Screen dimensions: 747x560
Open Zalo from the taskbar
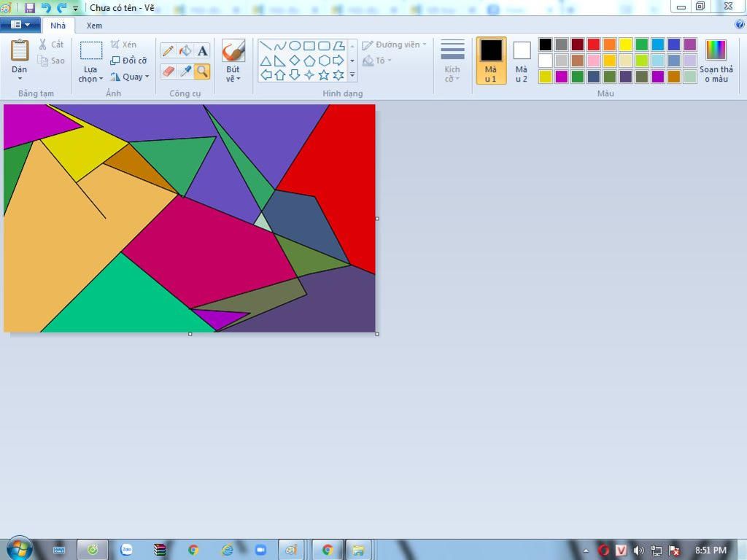pos(126,550)
